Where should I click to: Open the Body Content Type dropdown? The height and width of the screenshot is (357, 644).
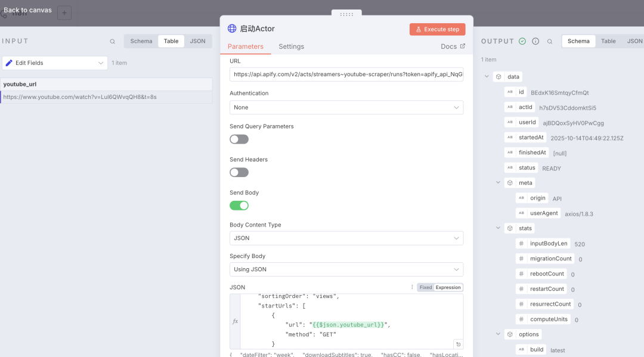[x=346, y=238]
